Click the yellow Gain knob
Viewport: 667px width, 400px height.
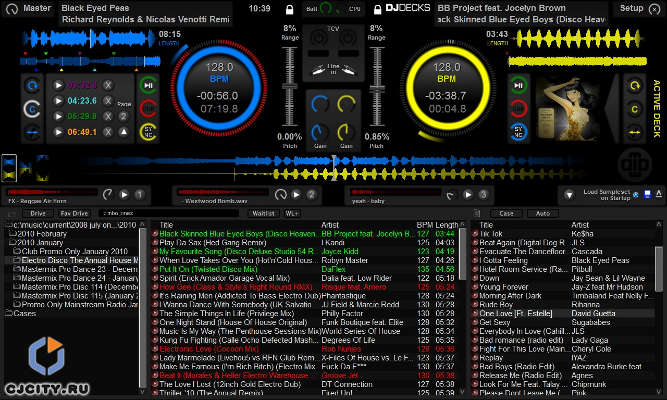346,132
